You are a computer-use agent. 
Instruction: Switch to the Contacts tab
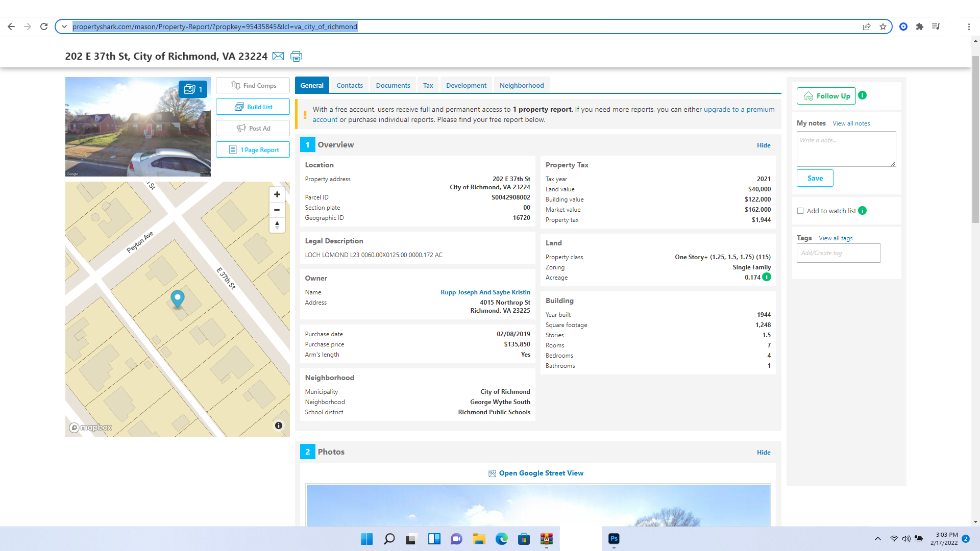pos(350,85)
